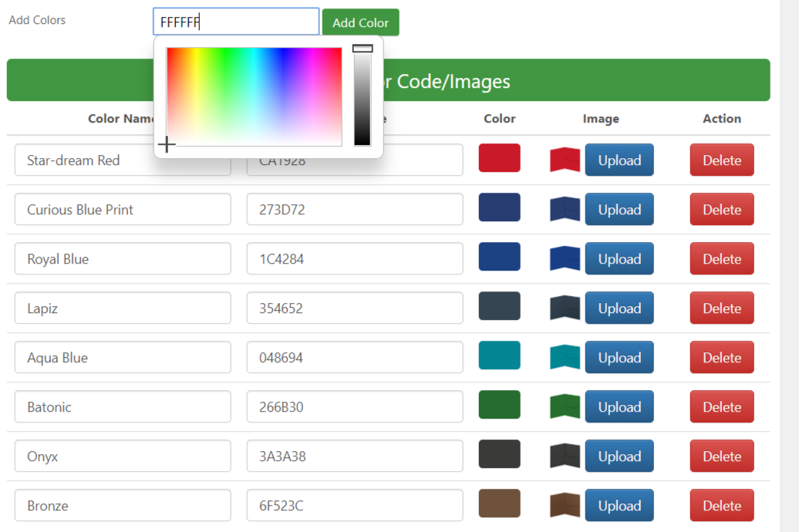The height and width of the screenshot is (532, 799).
Task: Select the Onyx dark color swatch
Action: coord(499,454)
